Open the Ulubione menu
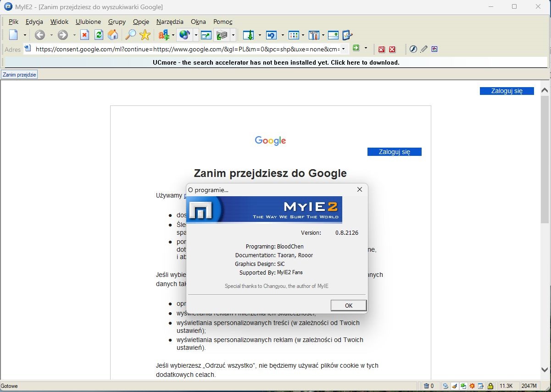 pos(88,22)
